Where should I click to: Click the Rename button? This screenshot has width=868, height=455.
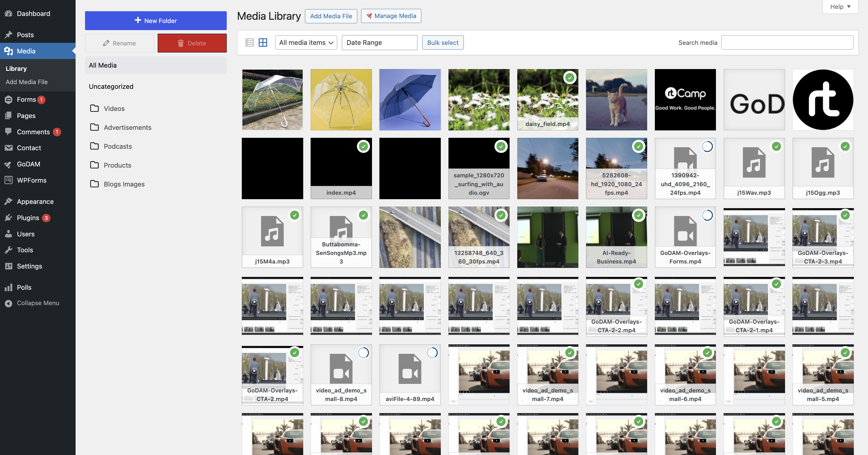click(x=119, y=43)
